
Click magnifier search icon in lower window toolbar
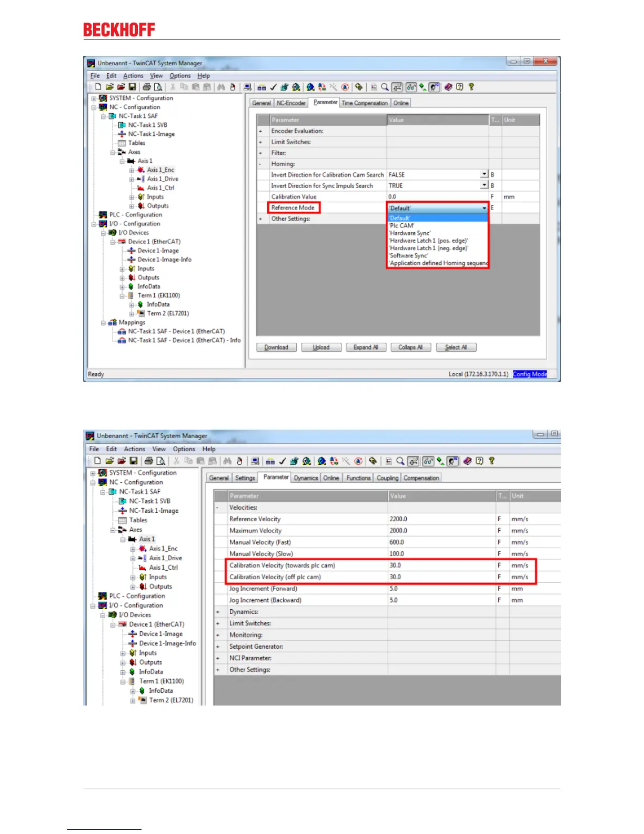[400, 461]
